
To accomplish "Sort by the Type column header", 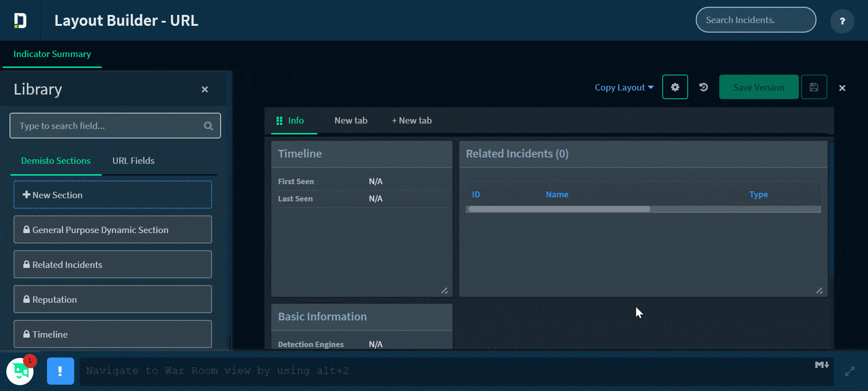I will point(759,194).
